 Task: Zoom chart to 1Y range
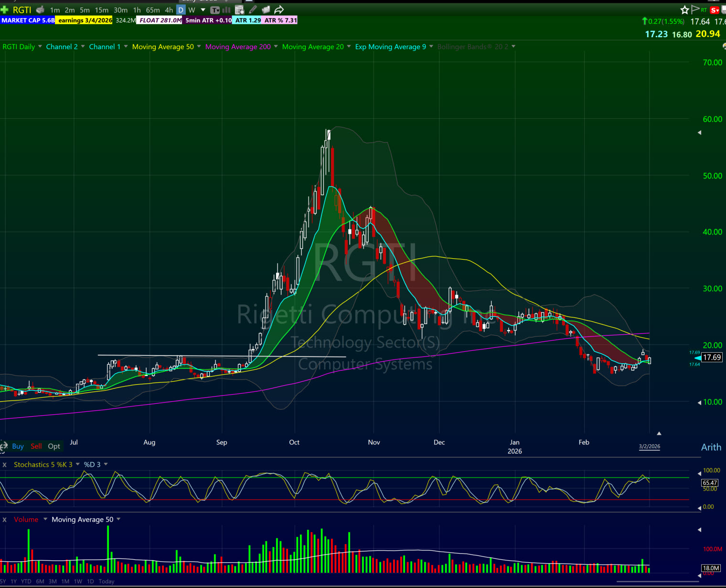[x=13, y=581]
